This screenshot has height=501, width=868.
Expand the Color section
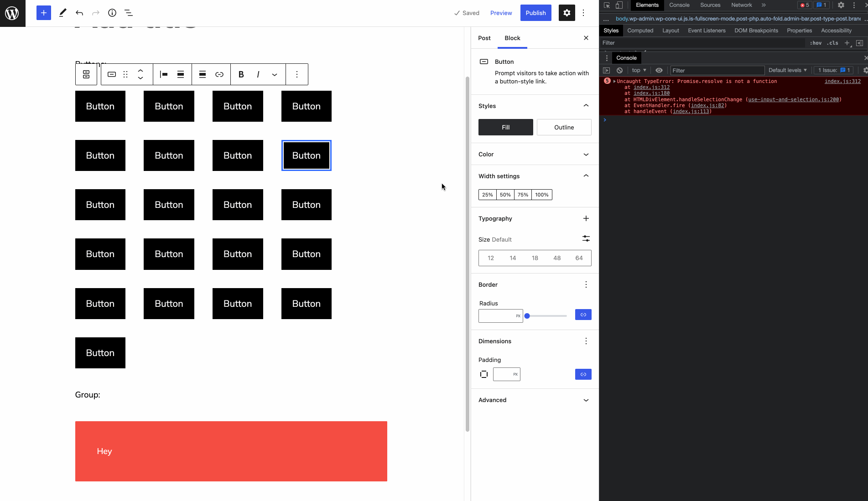point(586,154)
